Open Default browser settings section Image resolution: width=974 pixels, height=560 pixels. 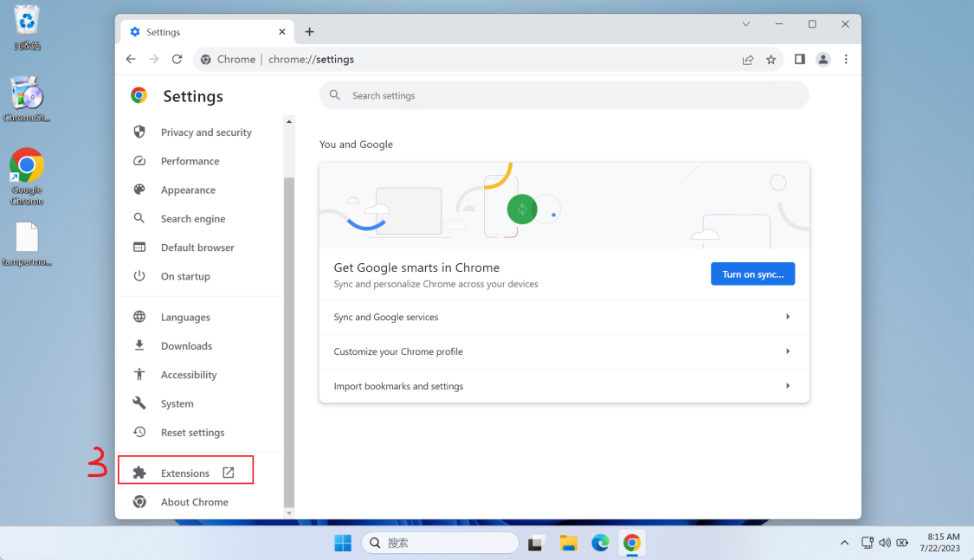pyautogui.click(x=199, y=247)
